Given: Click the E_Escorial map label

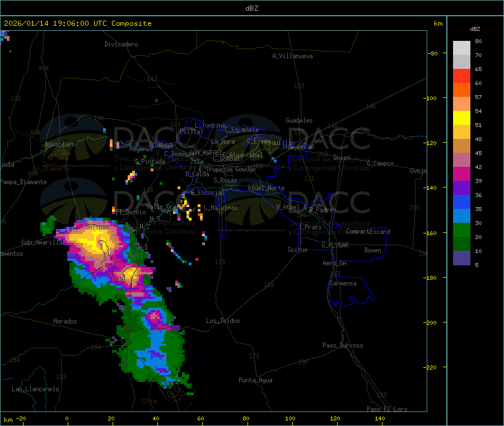Looking at the screenshot, I should pos(207,193).
